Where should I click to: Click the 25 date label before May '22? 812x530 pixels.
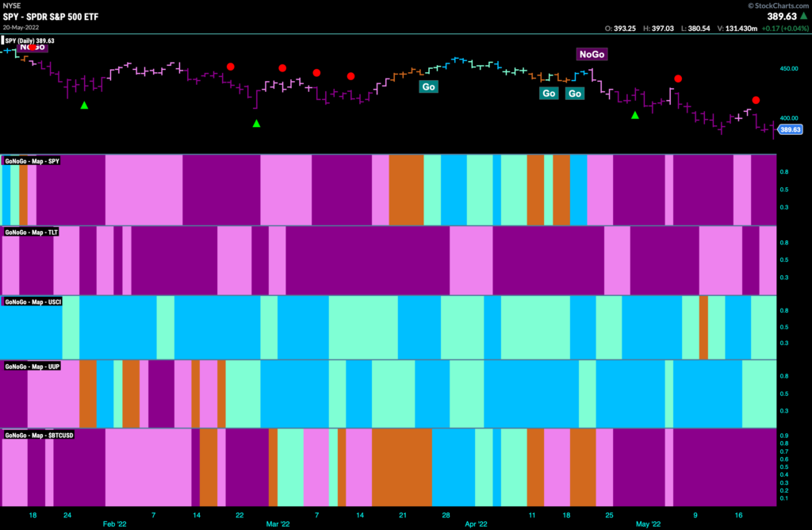pos(609,515)
